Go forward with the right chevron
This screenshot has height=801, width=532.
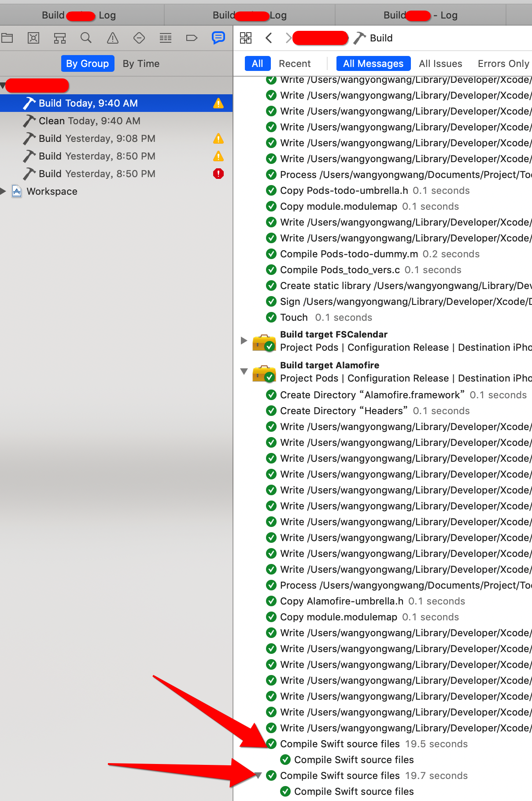click(288, 38)
